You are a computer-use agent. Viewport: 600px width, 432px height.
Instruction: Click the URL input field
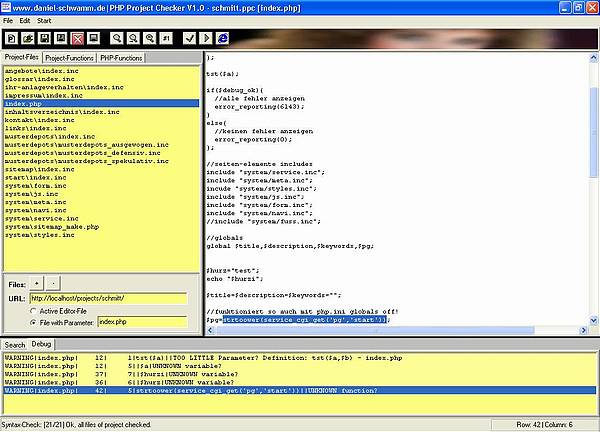pos(109,298)
